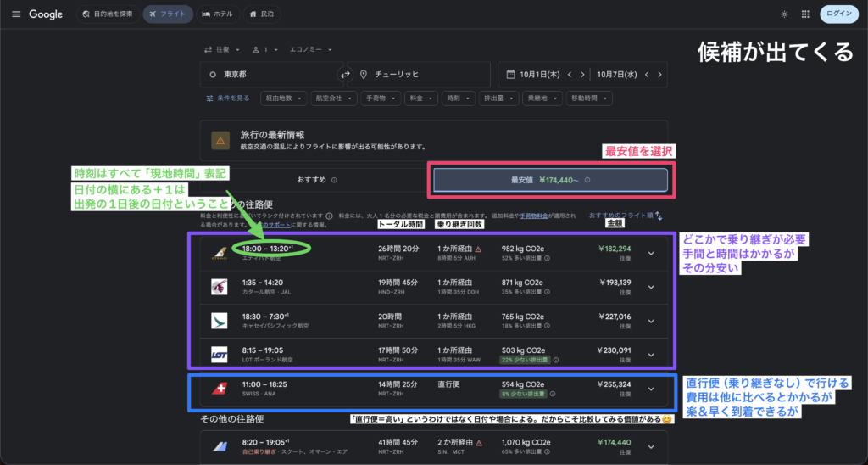868x465 pixels.
Task: Select the おすすめ tab
Action: point(317,180)
